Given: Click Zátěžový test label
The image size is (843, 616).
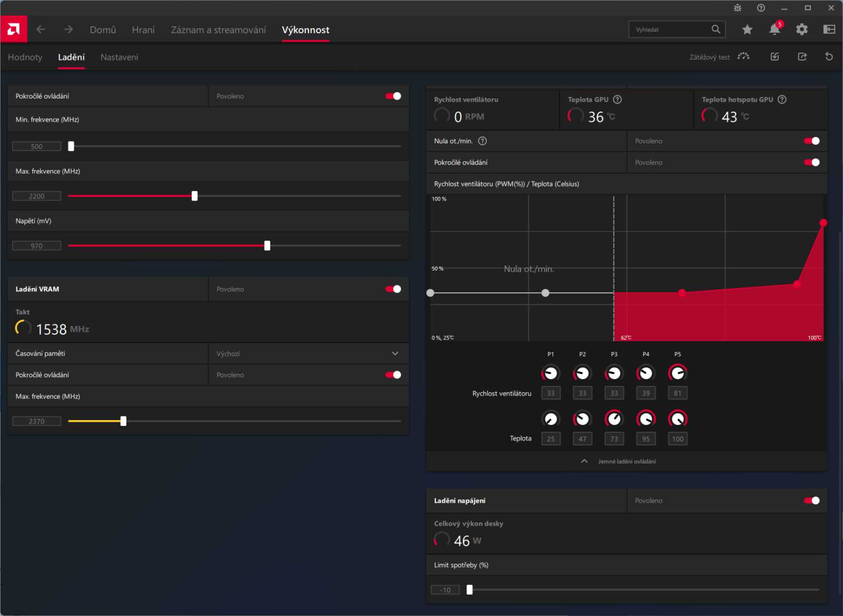Looking at the screenshot, I should click(710, 57).
